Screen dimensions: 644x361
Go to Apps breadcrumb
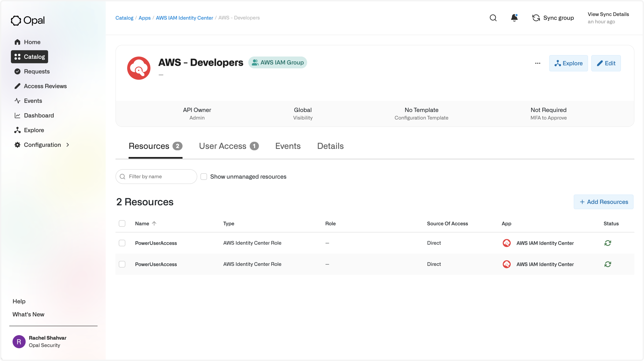(x=145, y=18)
